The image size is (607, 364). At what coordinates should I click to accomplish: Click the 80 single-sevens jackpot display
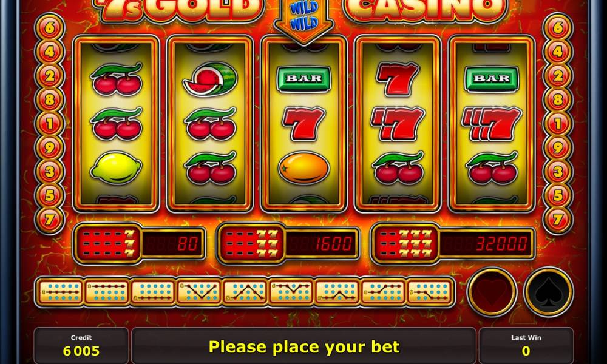coord(140,243)
